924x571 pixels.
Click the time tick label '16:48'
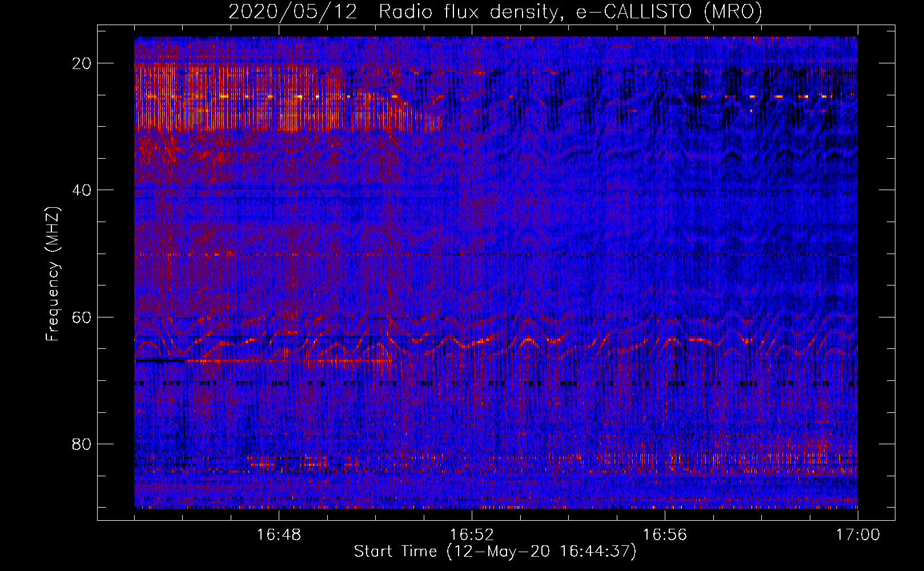click(x=279, y=535)
